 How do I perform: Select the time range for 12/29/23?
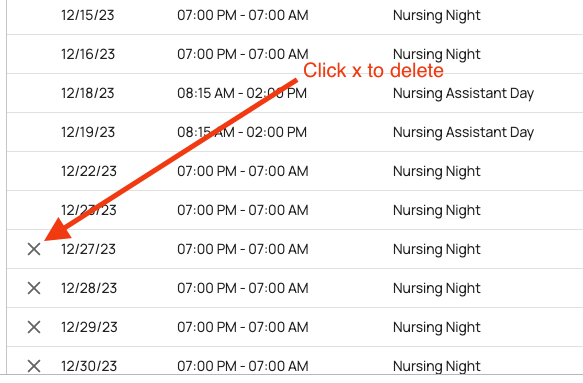click(243, 327)
